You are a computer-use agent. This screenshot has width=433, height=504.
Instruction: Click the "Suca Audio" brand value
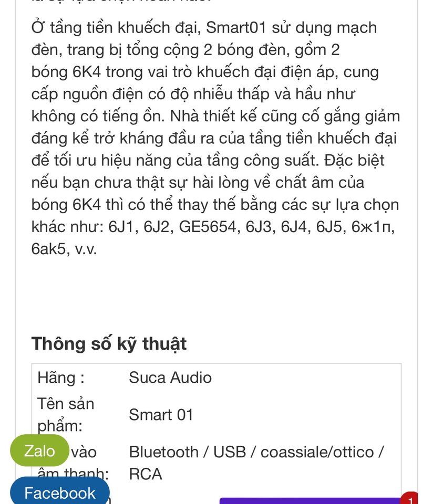click(170, 377)
